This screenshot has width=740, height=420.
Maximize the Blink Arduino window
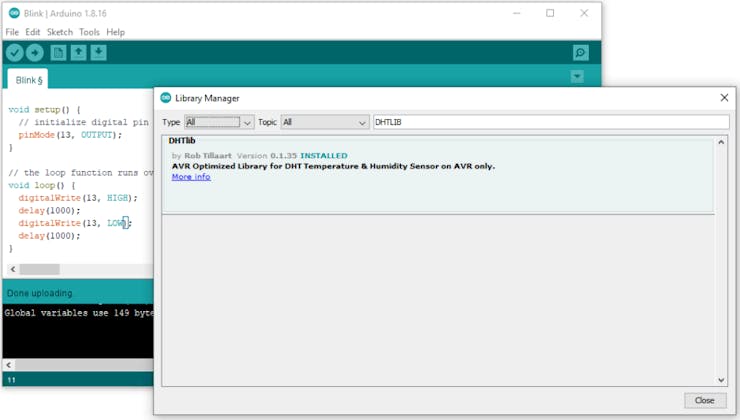[550, 13]
